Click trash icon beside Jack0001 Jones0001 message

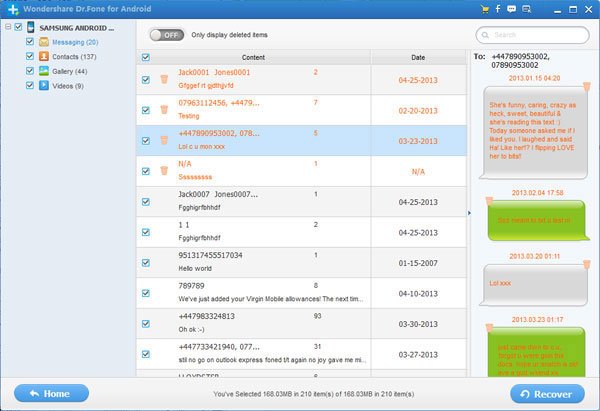pyautogui.click(x=164, y=78)
